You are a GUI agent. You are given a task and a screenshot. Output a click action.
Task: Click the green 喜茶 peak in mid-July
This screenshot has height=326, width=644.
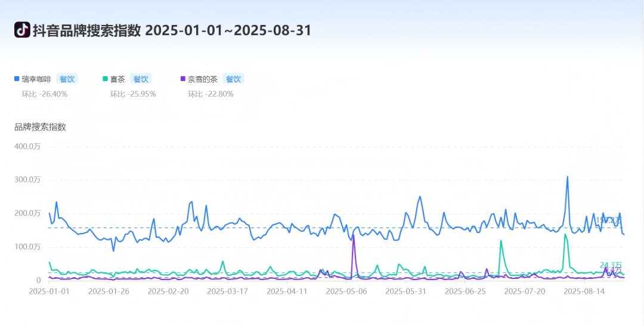click(501, 241)
